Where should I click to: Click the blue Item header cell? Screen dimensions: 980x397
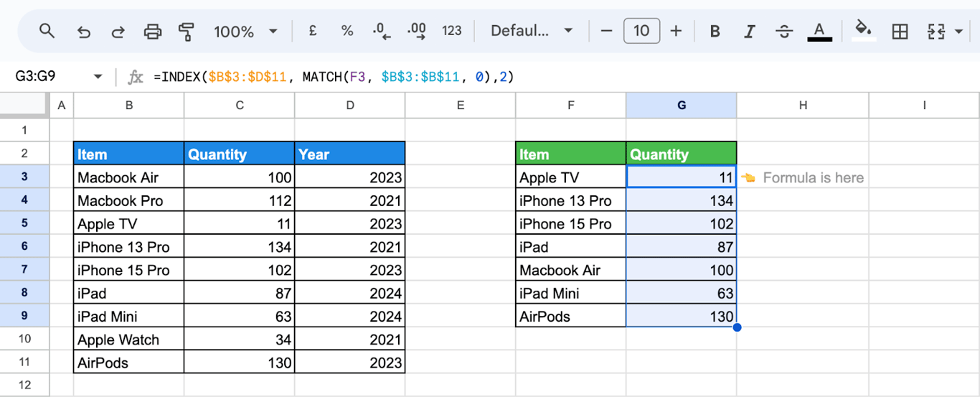[129, 154]
